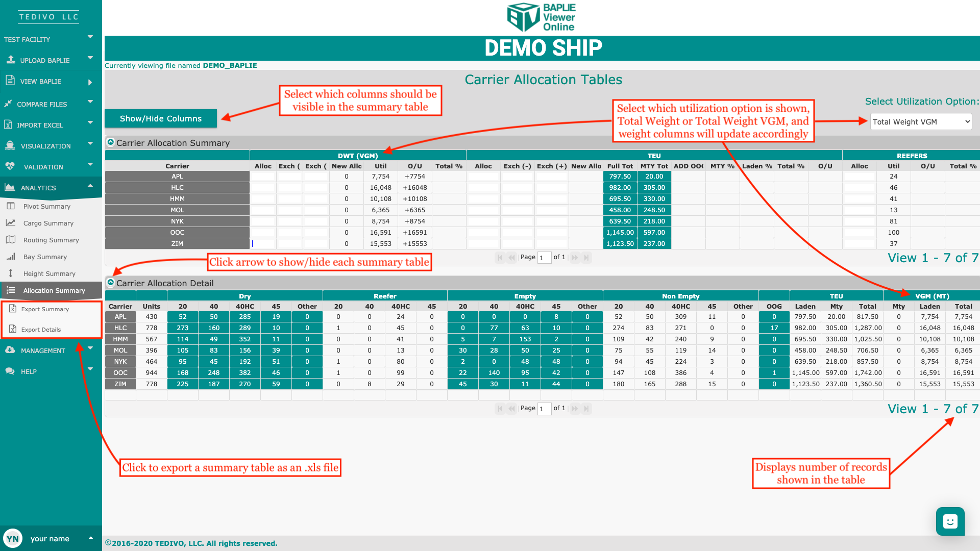Viewport: 980px width, 551px height.
Task: Click the Show/Hide Columns button
Action: (161, 118)
